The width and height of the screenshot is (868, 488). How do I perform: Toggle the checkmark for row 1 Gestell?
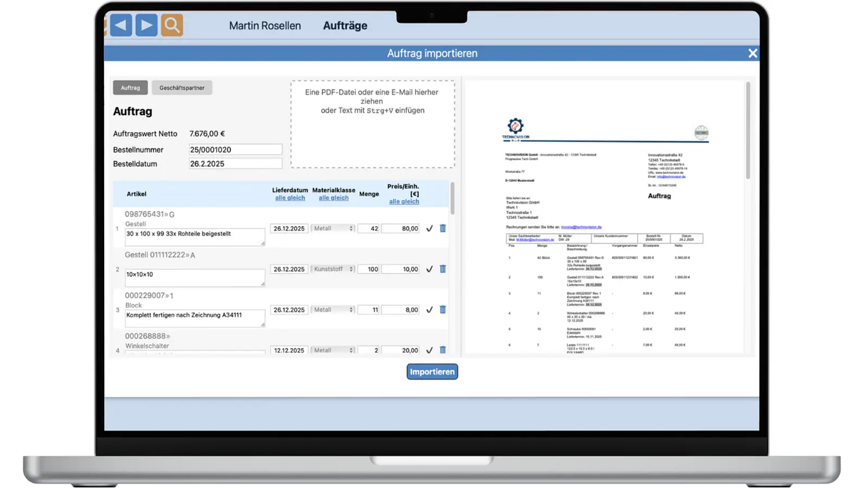click(x=429, y=229)
